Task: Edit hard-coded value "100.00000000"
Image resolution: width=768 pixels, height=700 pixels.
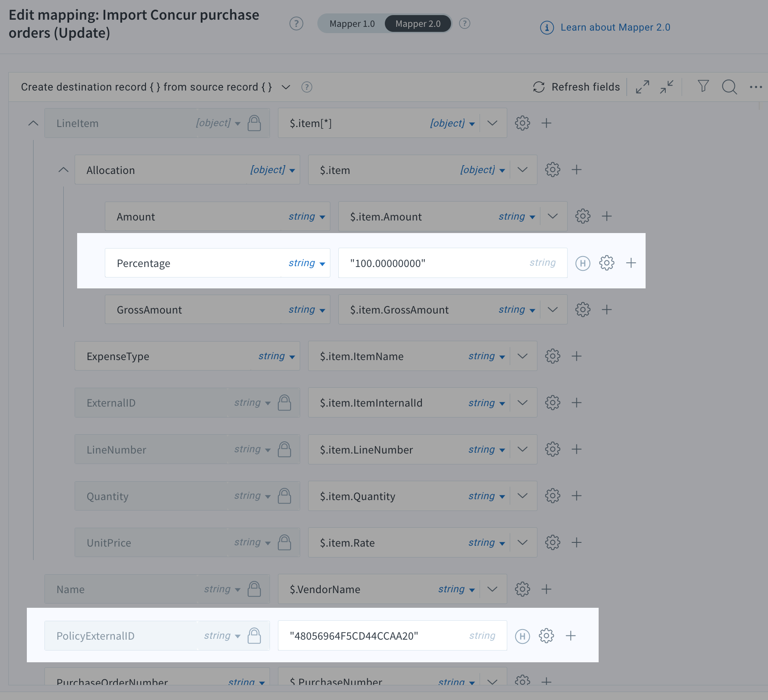Action: 453,263
